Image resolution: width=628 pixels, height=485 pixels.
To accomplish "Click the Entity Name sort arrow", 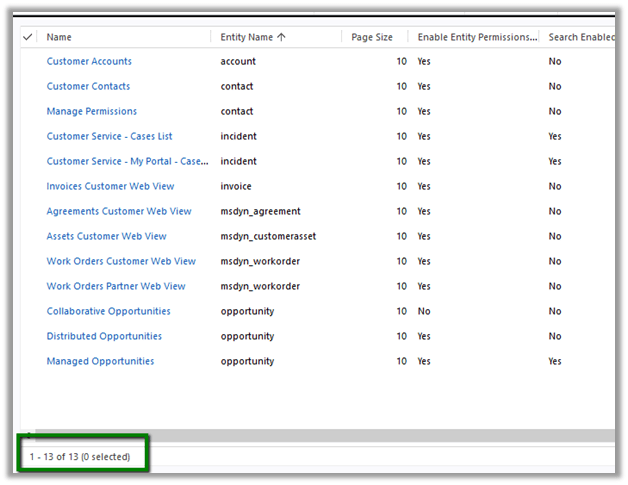I will coord(281,37).
